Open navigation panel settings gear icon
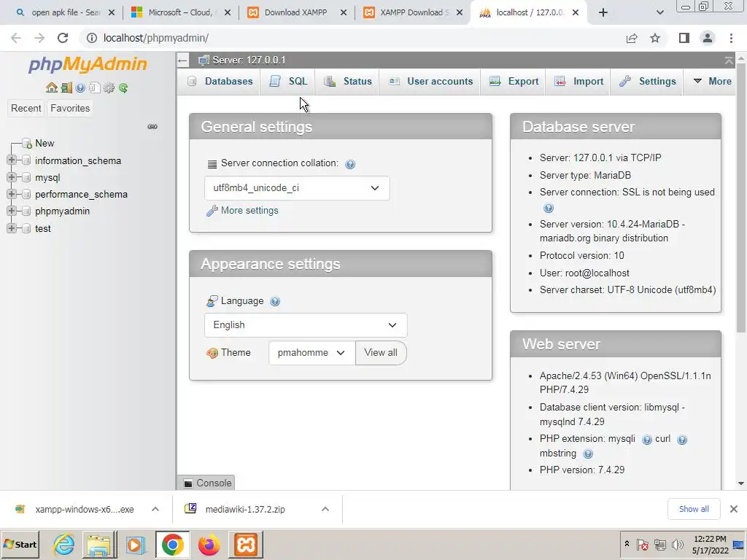This screenshot has height=560, width=747. (x=109, y=87)
